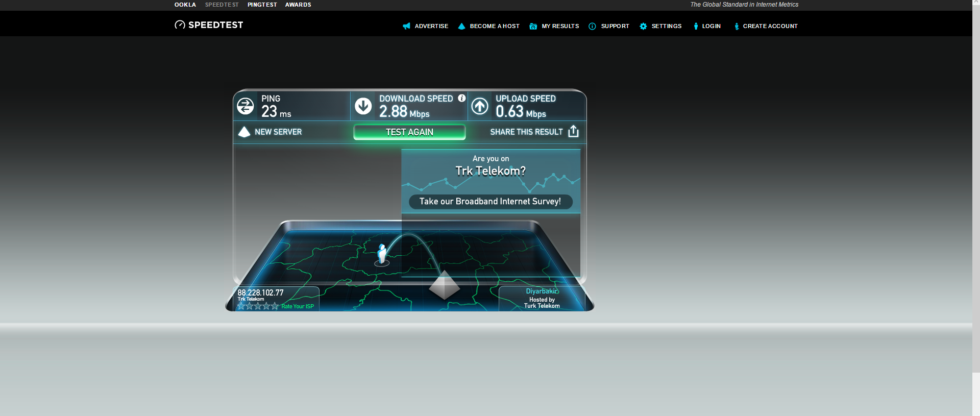Image resolution: width=980 pixels, height=416 pixels.
Task: Click the 23 ms ping value
Action: tap(276, 112)
